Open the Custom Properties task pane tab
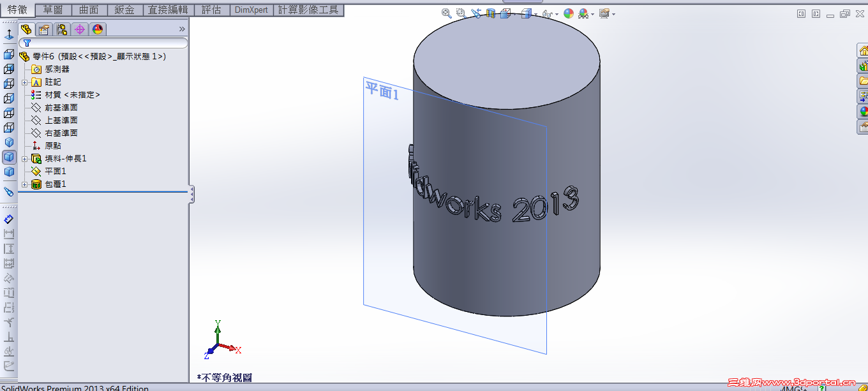This screenshot has width=868, height=391. tap(863, 127)
